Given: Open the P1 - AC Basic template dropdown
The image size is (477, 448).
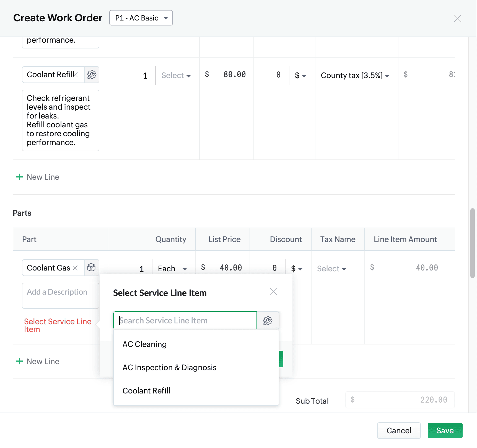Looking at the screenshot, I should click(x=141, y=18).
